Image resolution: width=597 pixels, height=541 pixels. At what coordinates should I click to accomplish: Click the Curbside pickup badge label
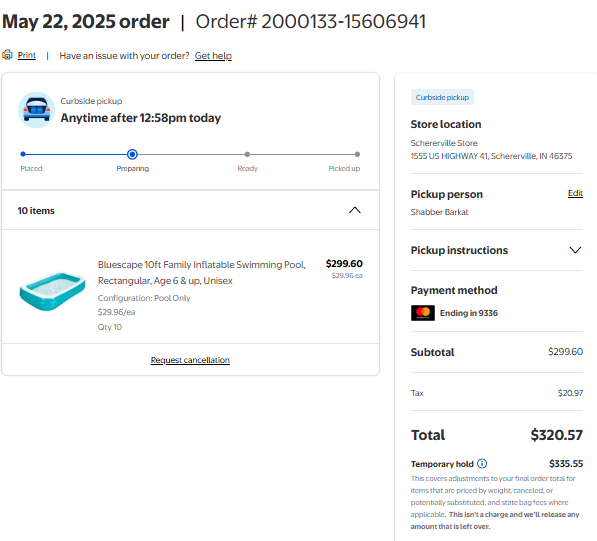(x=442, y=97)
